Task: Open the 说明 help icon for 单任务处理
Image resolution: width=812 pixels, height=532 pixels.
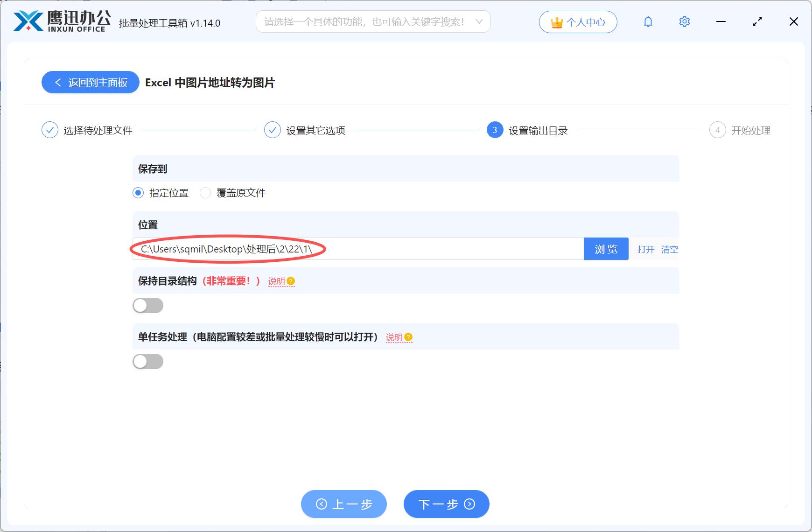Action: coord(408,337)
